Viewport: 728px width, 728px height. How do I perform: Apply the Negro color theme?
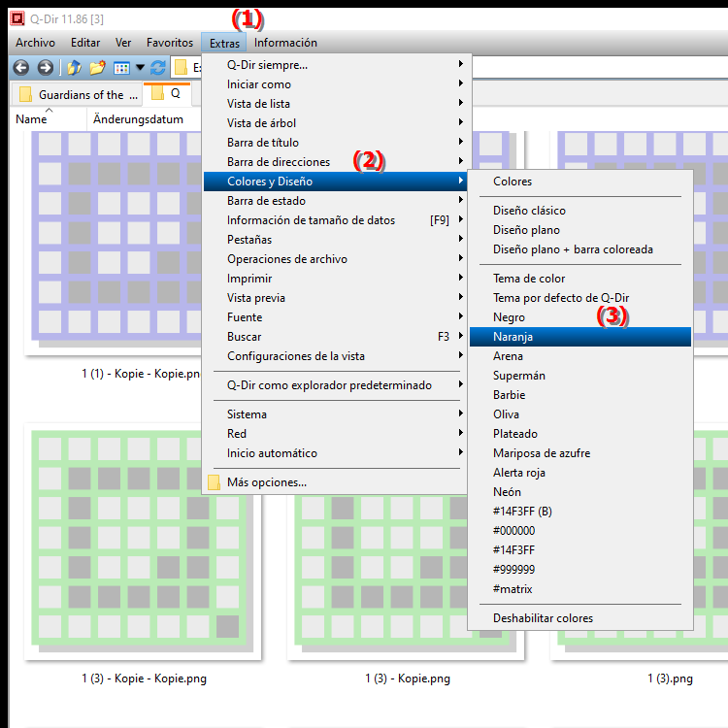point(580,317)
